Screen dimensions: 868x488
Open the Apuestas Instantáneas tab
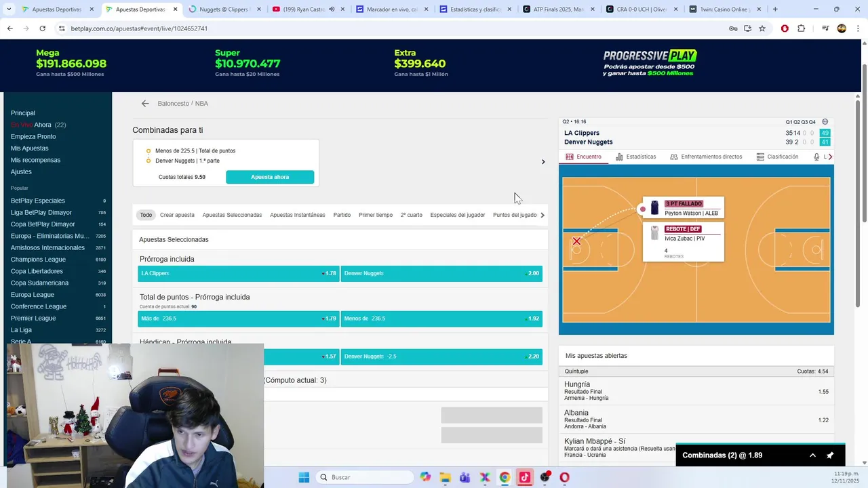297,215
